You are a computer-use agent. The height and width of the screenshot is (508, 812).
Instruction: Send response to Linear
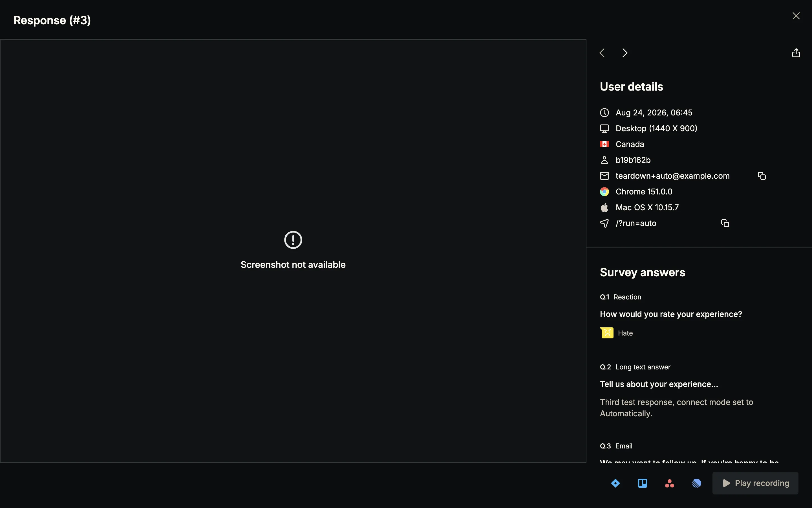point(697,483)
